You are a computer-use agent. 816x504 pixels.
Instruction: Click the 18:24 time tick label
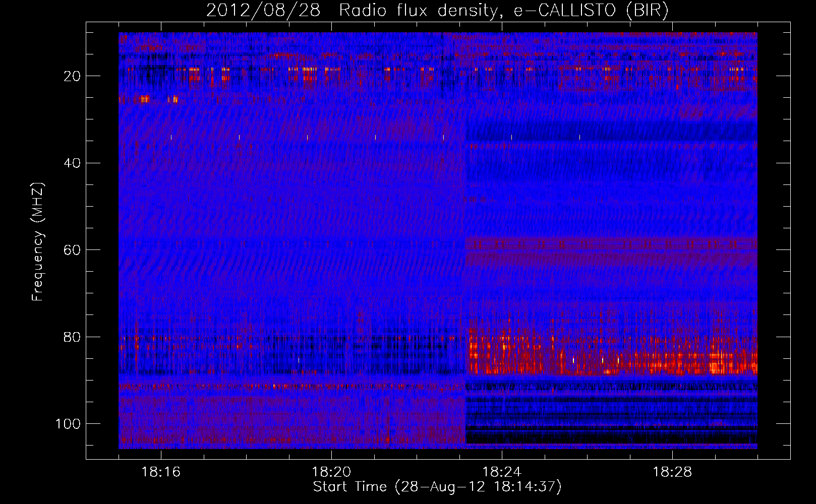[502, 472]
